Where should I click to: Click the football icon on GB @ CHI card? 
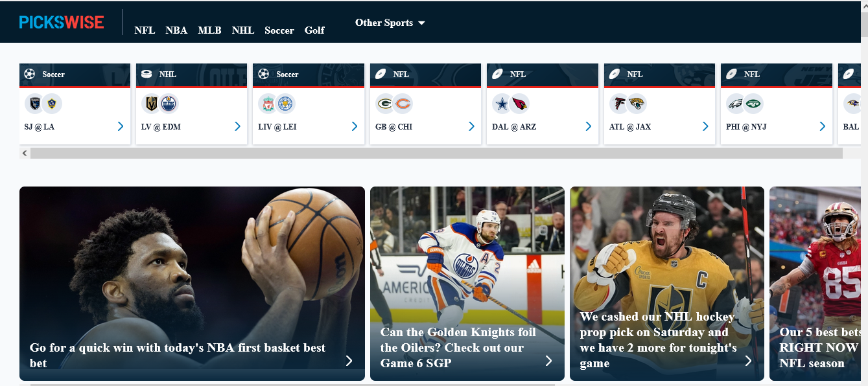[381, 74]
